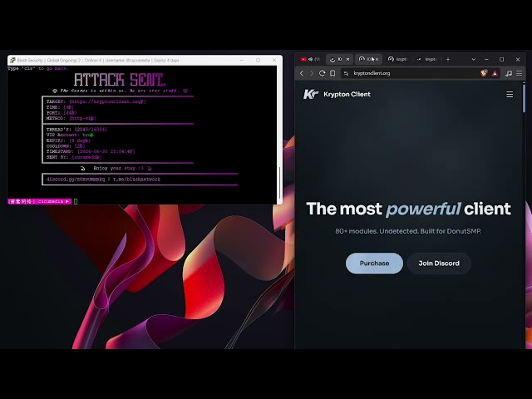Screen dimensions: 532x399
Task: Expand the browser tab list chevron
Action: tap(473, 59)
